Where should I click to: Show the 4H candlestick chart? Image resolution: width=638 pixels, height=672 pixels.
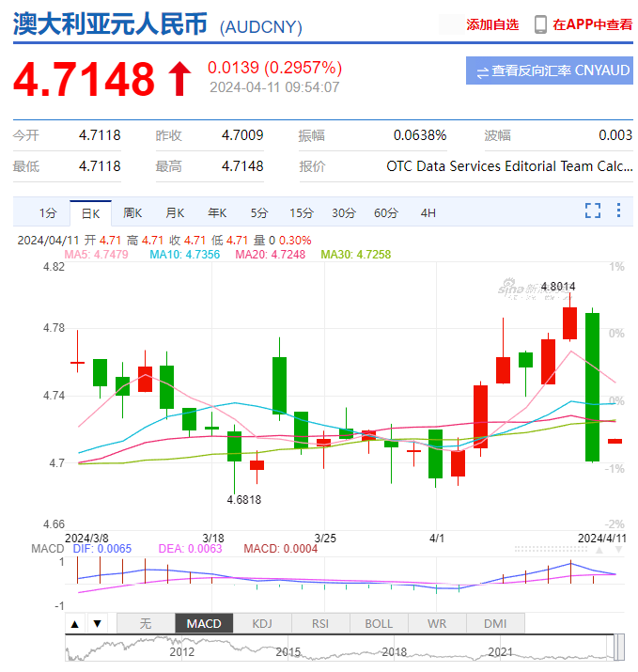pos(428,212)
